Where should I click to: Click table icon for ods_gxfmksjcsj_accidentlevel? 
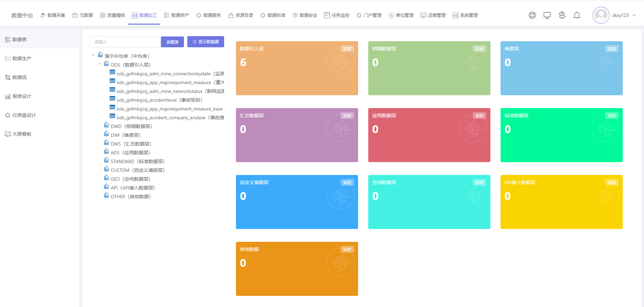pos(112,99)
